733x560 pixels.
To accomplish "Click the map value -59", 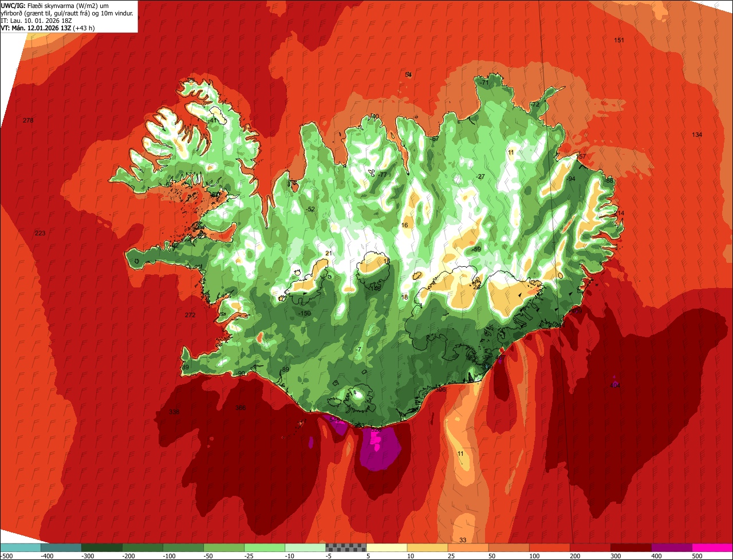I will coord(476,249).
